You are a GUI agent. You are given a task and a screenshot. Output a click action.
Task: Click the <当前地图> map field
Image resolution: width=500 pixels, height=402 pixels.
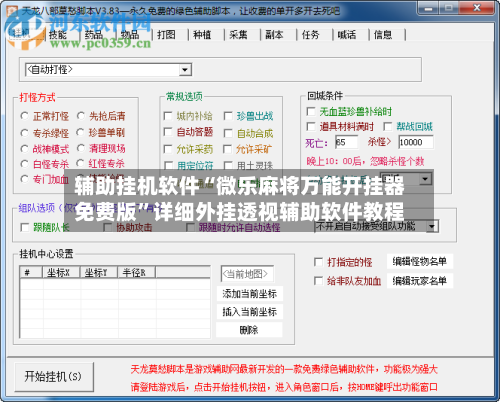pyautogui.click(x=247, y=274)
